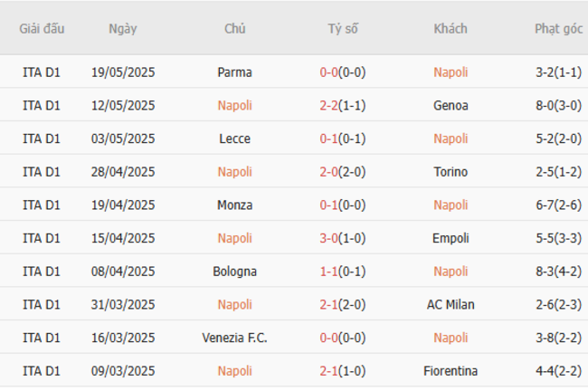Click the "Giải đấu" column header
The width and height of the screenshot is (588, 391).
coord(42,28)
